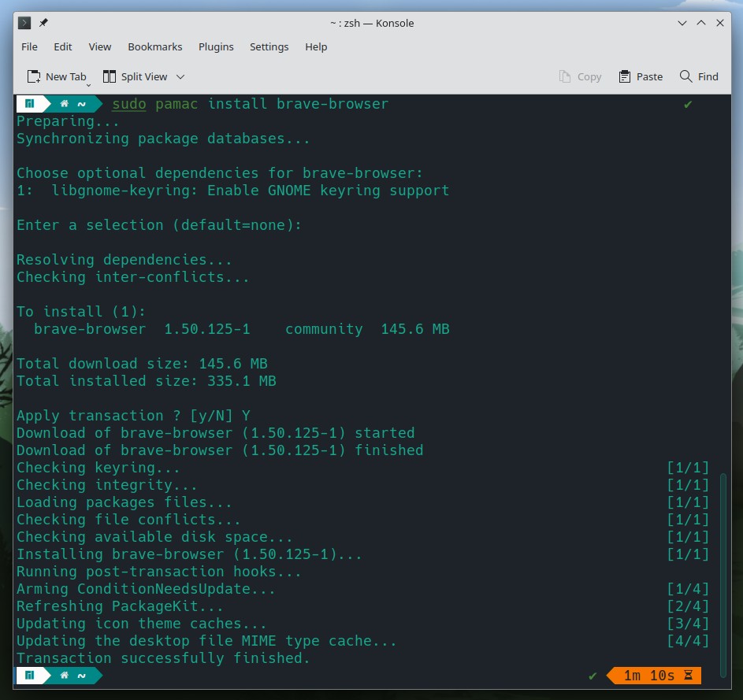Click the 'community' repository text
Image resolution: width=743 pixels, height=700 pixels.
pyautogui.click(x=324, y=329)
